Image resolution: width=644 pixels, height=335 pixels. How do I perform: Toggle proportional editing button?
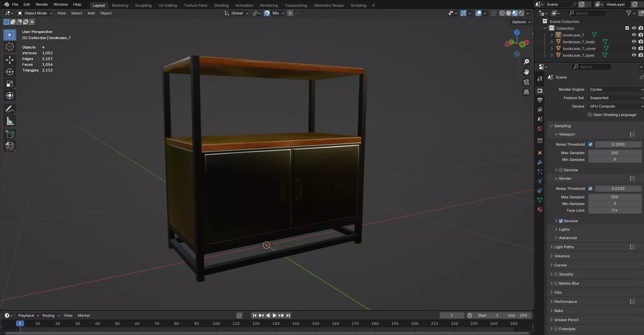click(290, 13)
